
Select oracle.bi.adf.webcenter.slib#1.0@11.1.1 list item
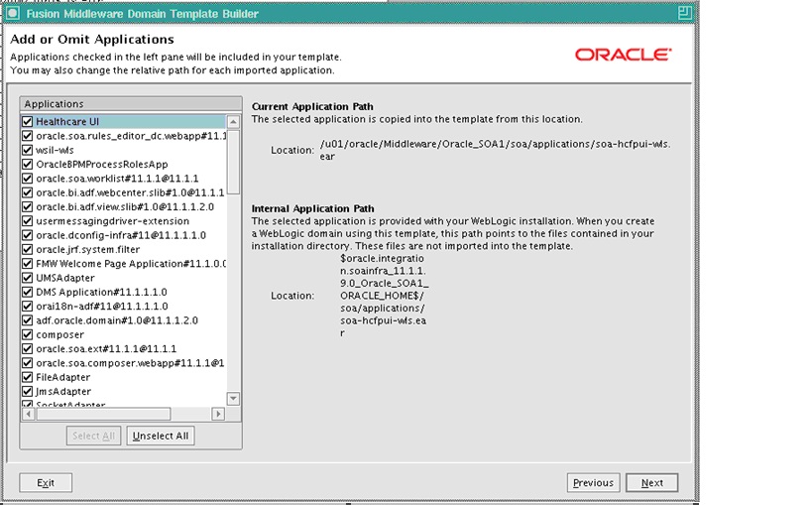tap(130, 192)
